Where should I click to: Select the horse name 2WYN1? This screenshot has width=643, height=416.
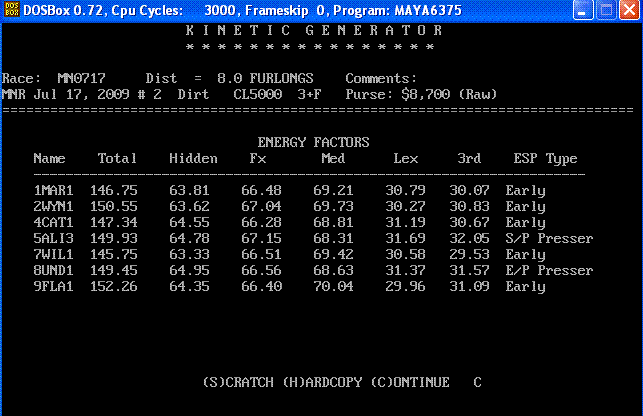[x=53, y=206]
